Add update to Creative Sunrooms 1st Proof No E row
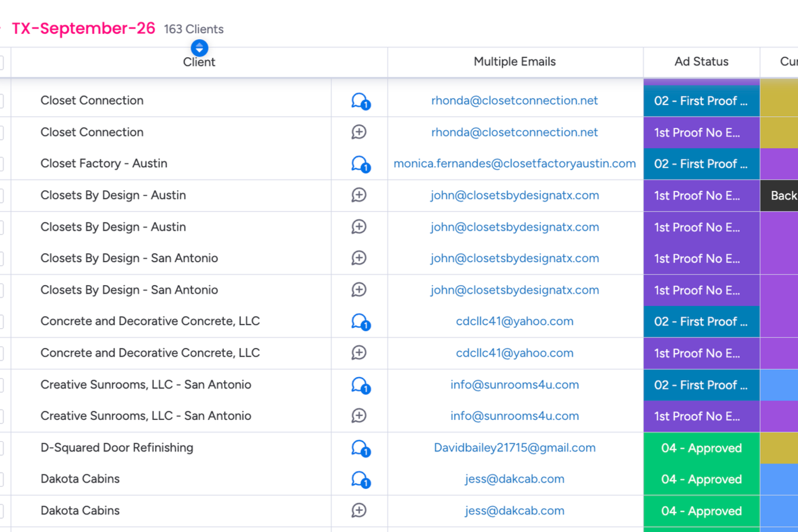This screenshot has height=532, width=798. click(359, 415)
